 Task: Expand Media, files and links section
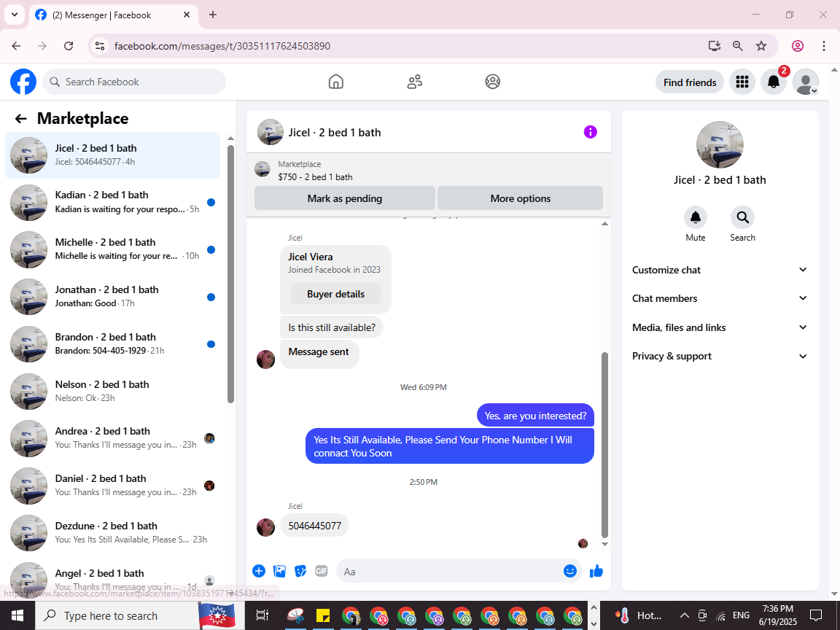pos(720,327)
